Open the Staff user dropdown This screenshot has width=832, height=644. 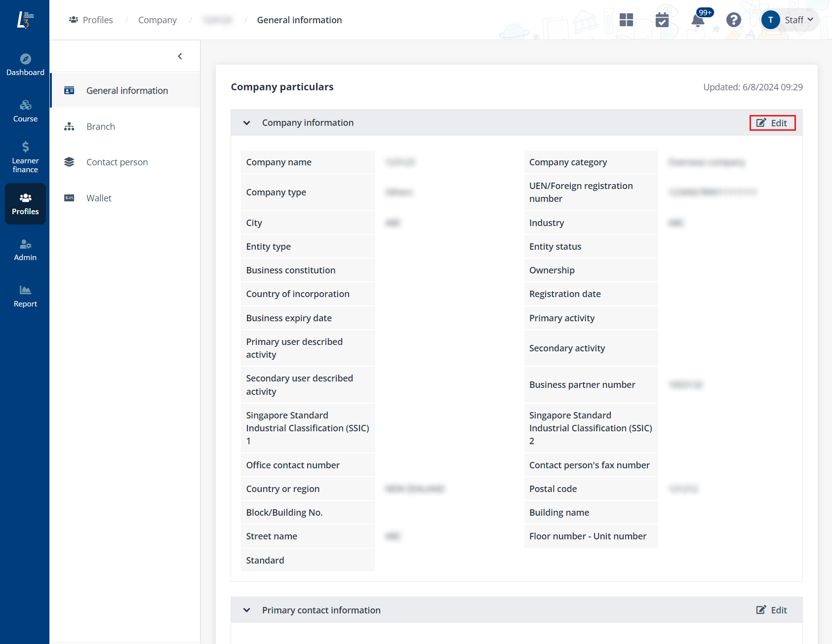[x=790, y=20]
